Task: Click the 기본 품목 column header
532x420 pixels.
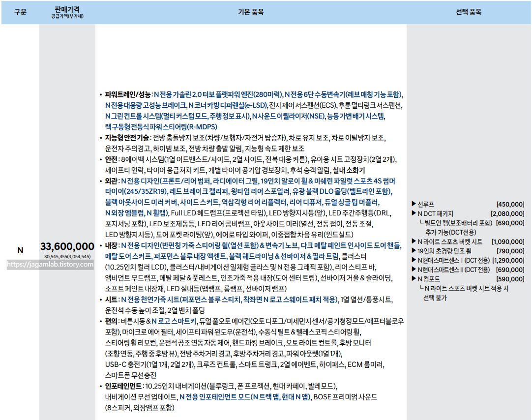Action: pyautogui.click(x=251, y=12)
